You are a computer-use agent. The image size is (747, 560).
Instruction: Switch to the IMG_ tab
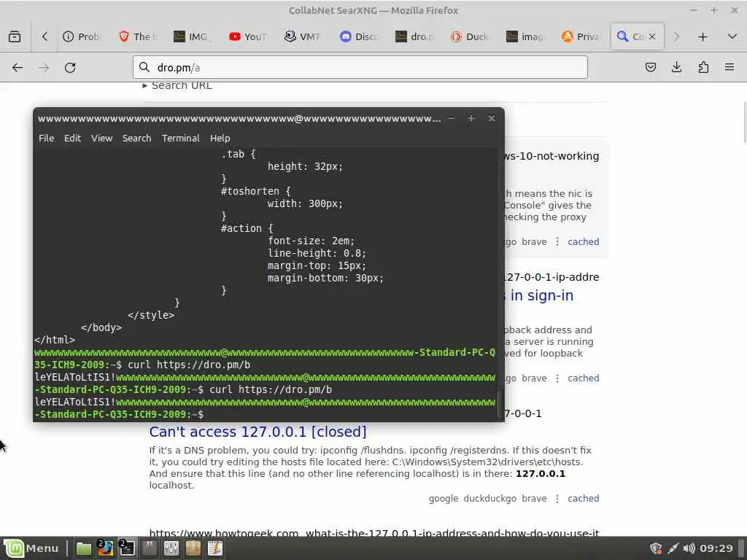point(193,36)
